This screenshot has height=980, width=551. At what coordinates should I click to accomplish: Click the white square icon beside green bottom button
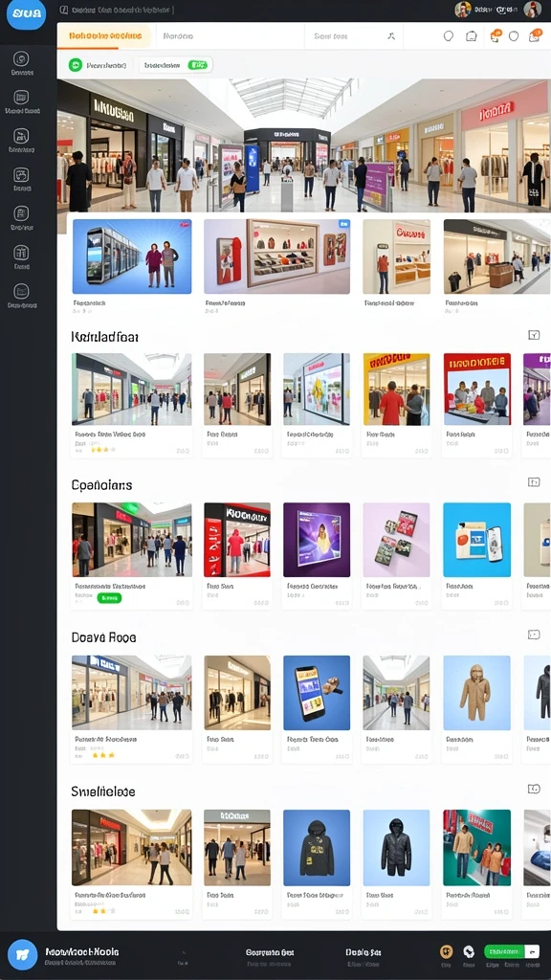pyautogui.click(x=532, y=952)
